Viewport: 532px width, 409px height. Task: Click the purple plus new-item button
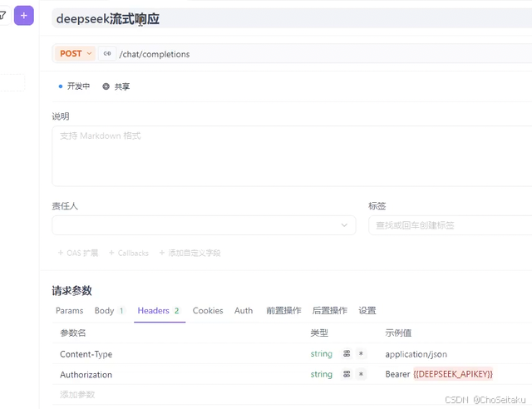tap(24, 15)
